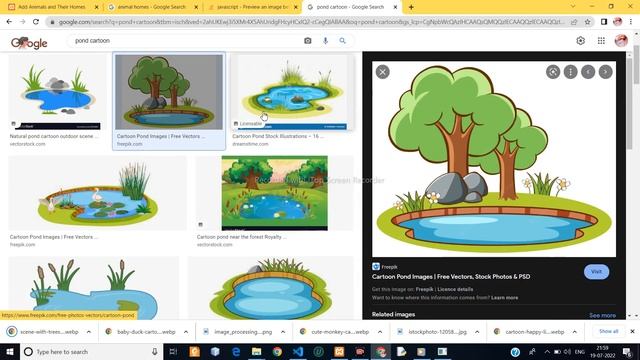The width and height of the screenshot is (640, 360).
Task: Toggle the browser side panel
Action: pos(604,22)
